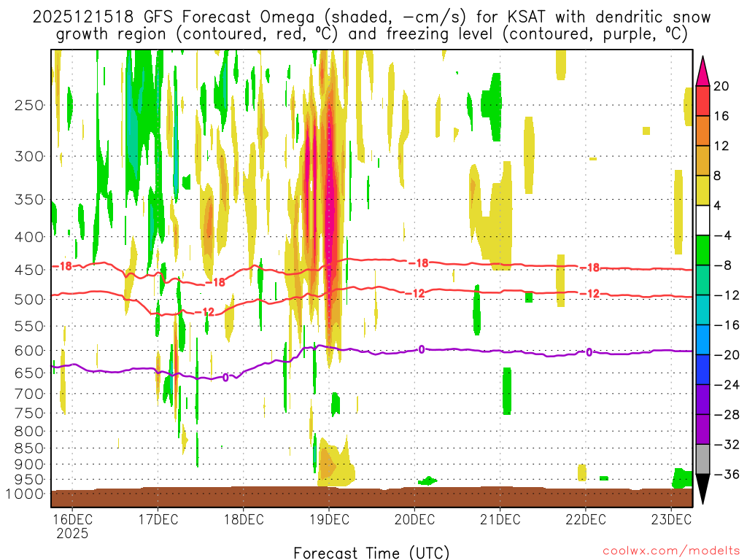This screenshot has height=560, width=747.
Task: Click the 800 pressure level label
Action: click(x=29, y=432)
